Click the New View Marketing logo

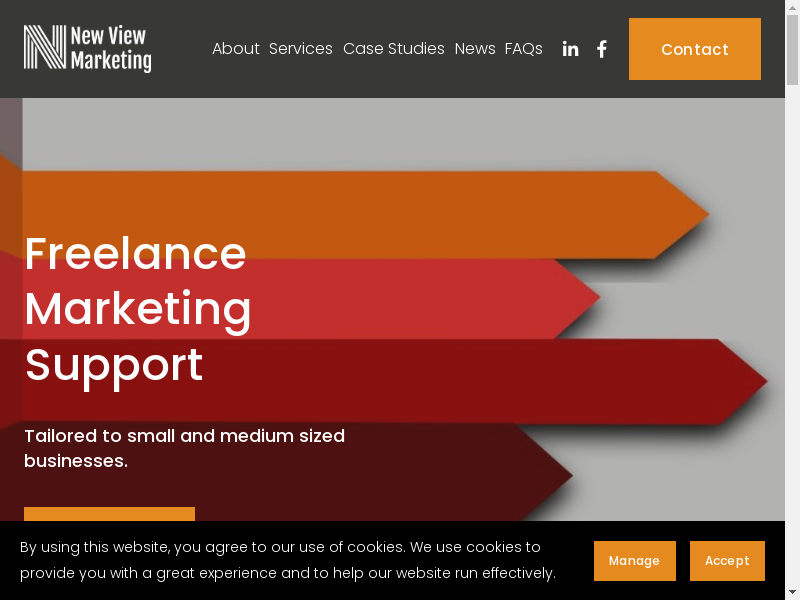88,49
